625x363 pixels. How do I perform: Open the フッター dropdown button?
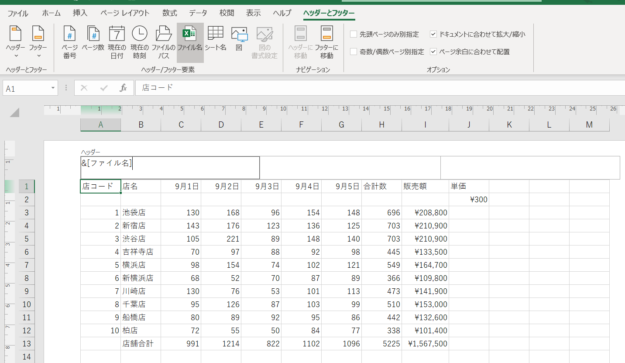pyautogui.click(x=38, y=42)
